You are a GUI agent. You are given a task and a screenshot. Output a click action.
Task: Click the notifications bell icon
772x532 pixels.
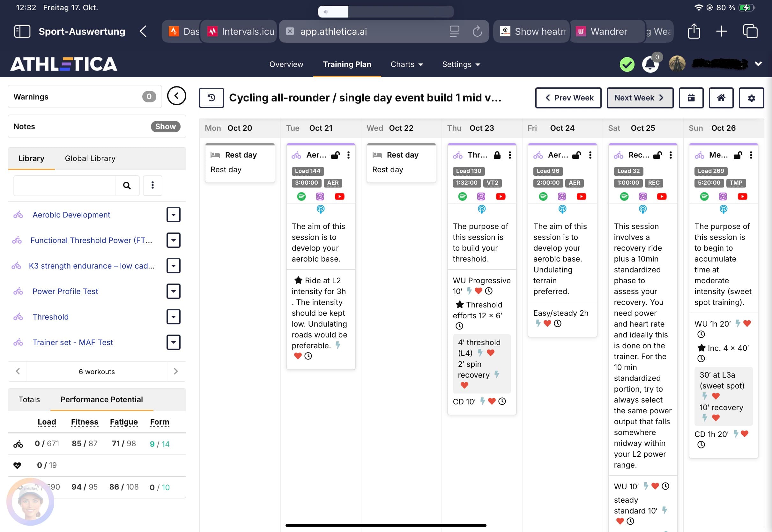point(650,64)
